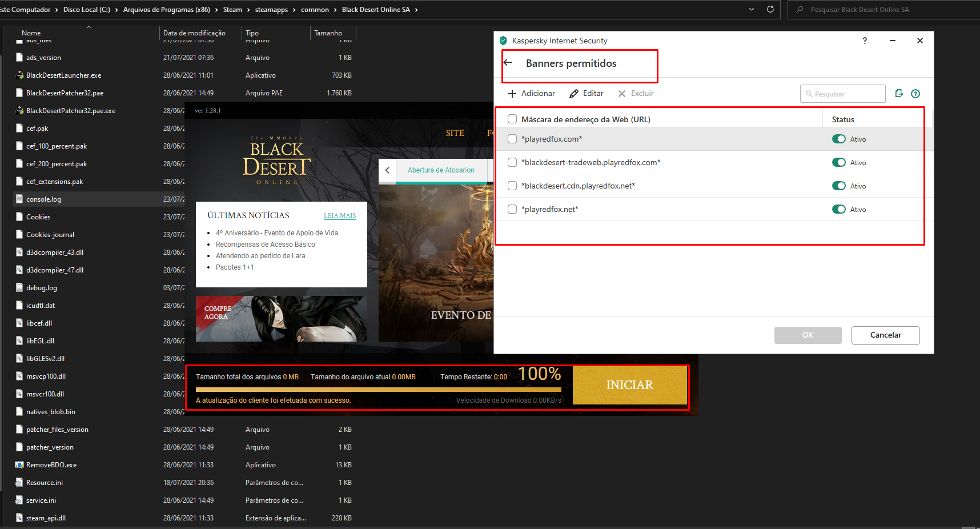980x529 pixels.
Task: Click the INICIAR button
Action: click(629, 385)
